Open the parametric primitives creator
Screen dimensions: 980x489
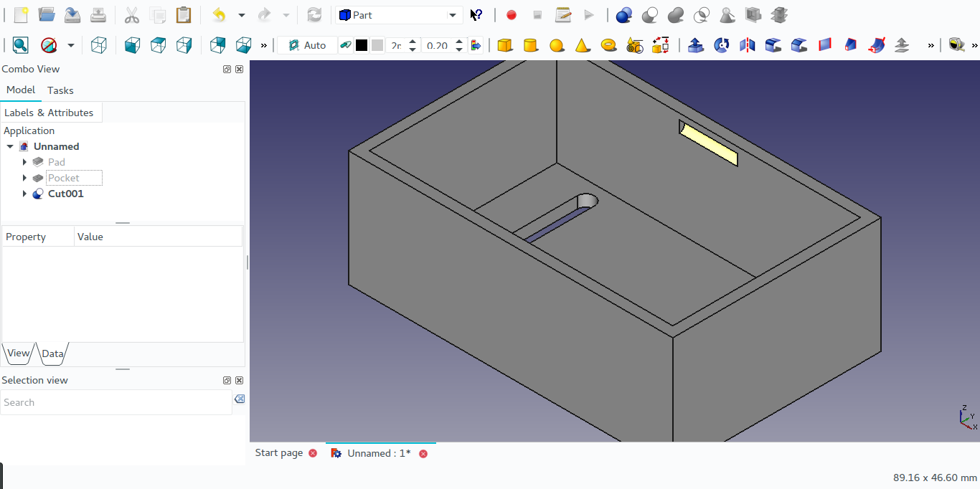634,45
